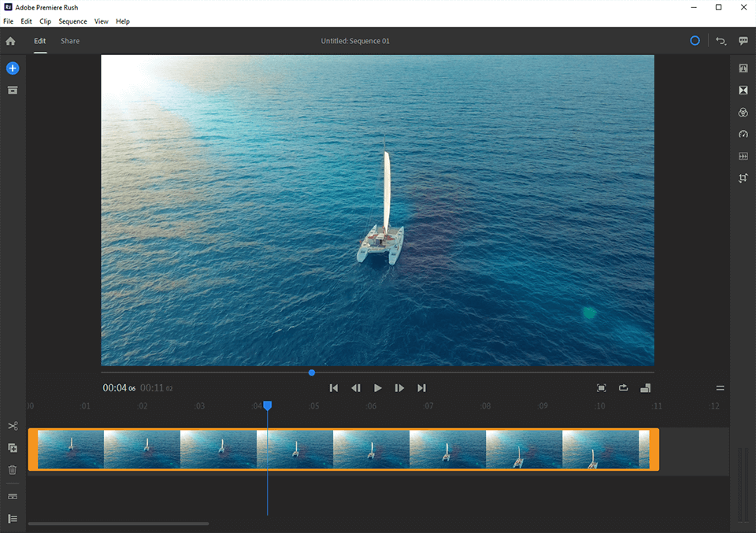This screenshot has width=756, height=533.
Task: Open the Speed panel gauge icon
Action: tap(743, 135)
